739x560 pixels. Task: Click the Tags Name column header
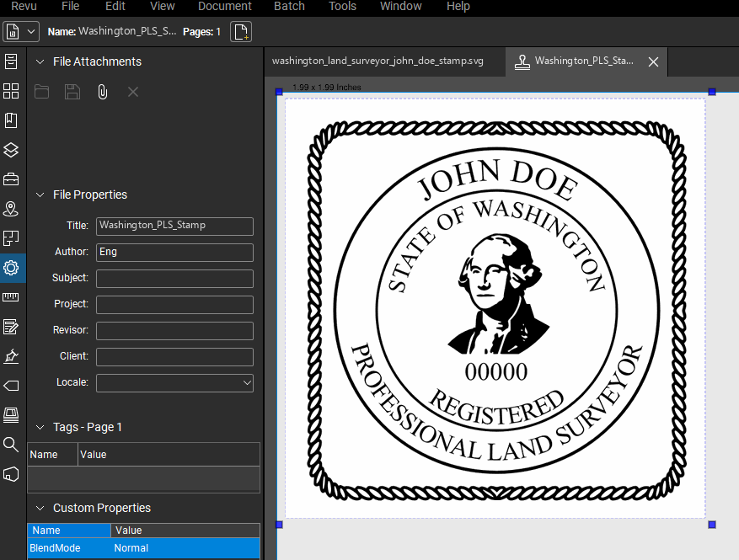pyautogui.click(x=52, y=455)
